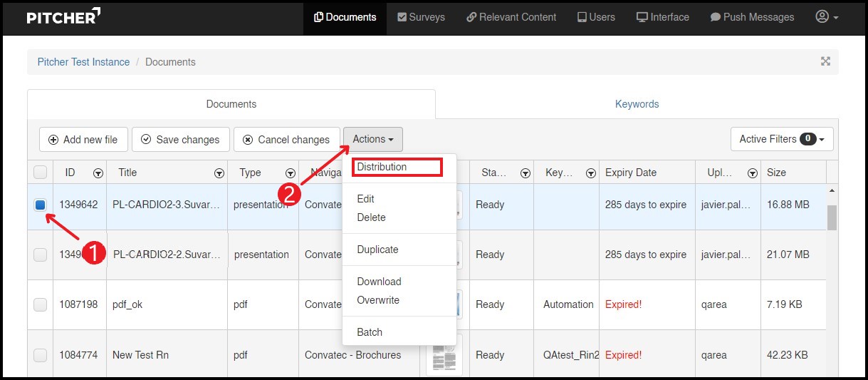This screenshot has width=868, height=380.
Task: Click the ID column filter icon
Action: pyautogui.click(x=98, y=173)
